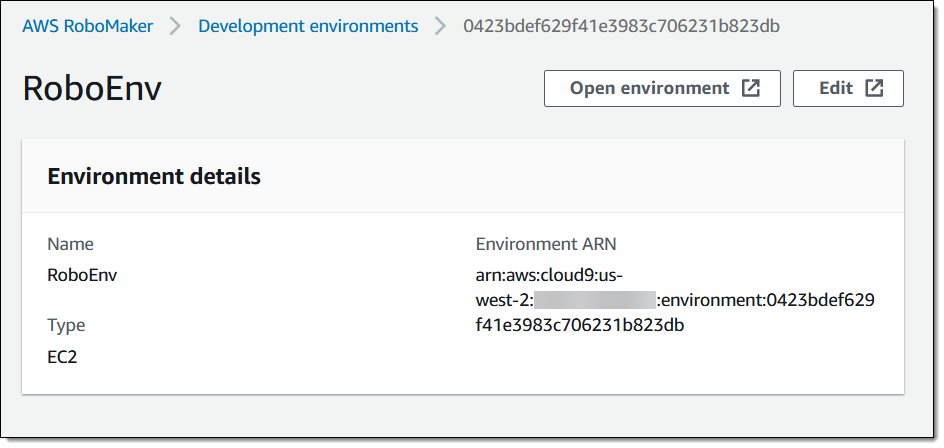Click the :environment:0423bdef629 ARN segment
The image size is (944, 448).
coord(765,300)
